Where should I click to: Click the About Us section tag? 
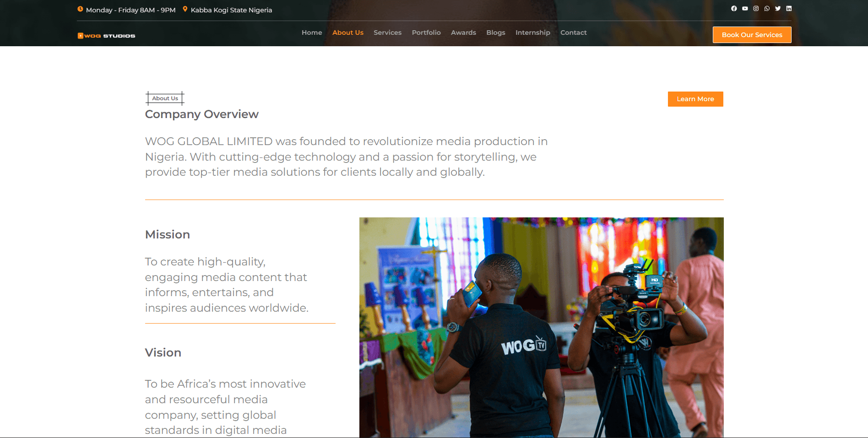point(165,98)
